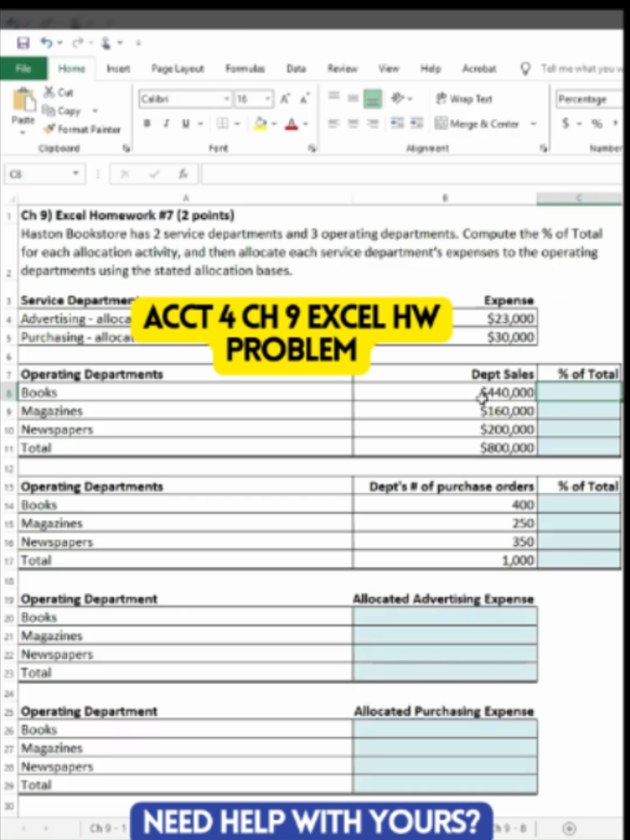Switch to the Insert tab
Image resolution: width=630 pixels, height=840 pixels.
[118, 68]
